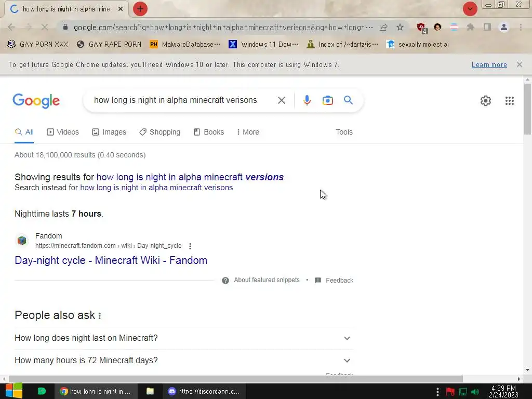
Task: Click the volume speaker tray icon
Action: click(x=475, y=392)
